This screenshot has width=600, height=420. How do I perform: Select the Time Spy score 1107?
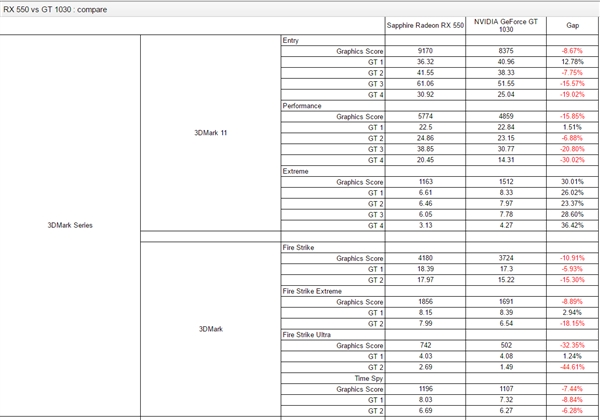506,389
